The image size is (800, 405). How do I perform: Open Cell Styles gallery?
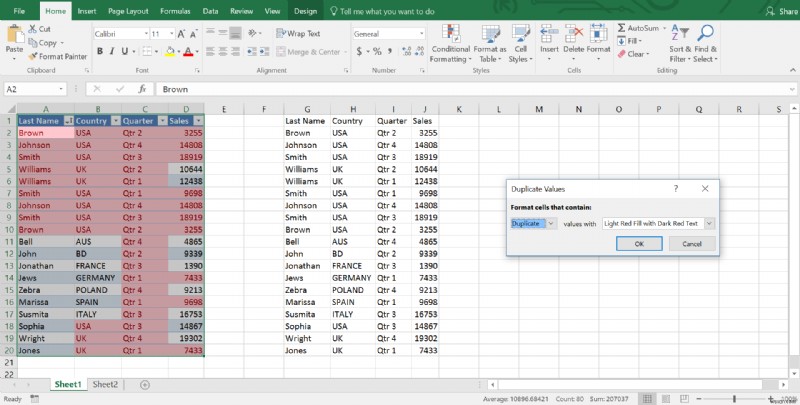click(x=520, y=44)
